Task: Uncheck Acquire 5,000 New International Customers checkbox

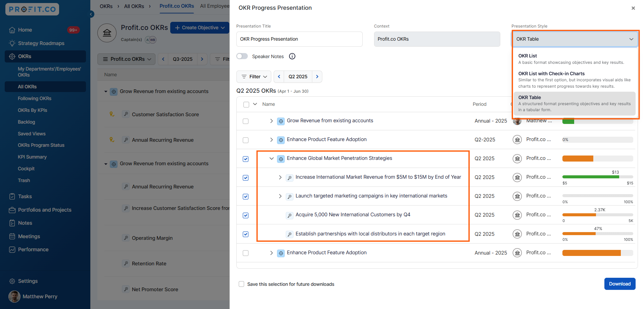Action: pyautogui.click(x=246, y=215)
